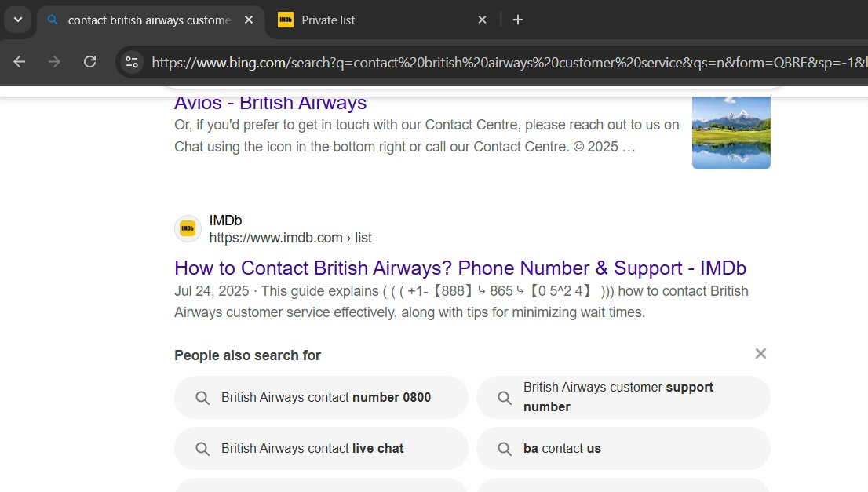Switch to the contact british airways tab
The width and height of the screenshot is (868, 492).
click(149, 20)
